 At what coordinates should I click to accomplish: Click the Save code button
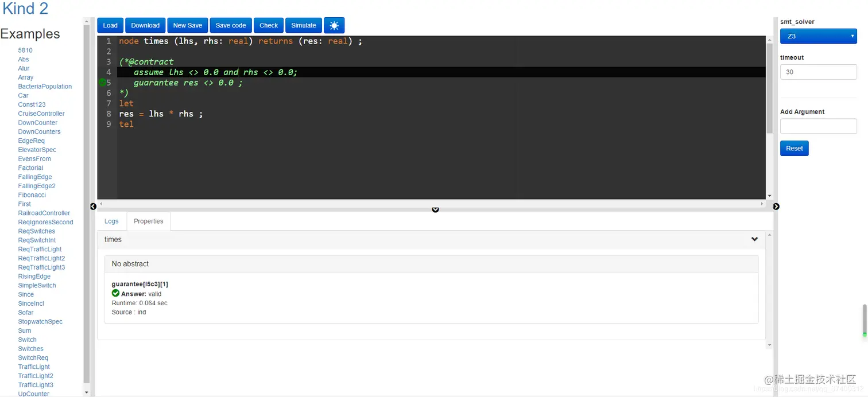[231, 25]
